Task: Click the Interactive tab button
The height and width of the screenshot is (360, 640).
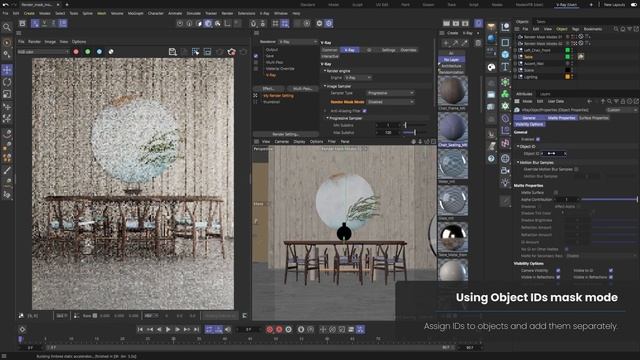Action: tap(330, 56)
